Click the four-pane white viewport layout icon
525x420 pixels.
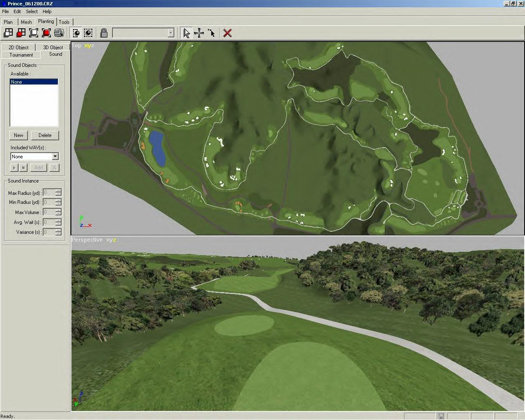8,33
